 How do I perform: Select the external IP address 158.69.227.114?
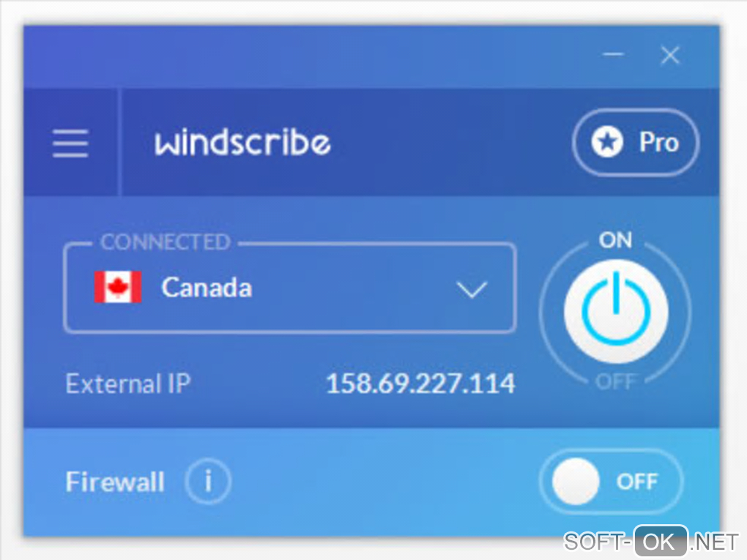[x=420, y=384]
